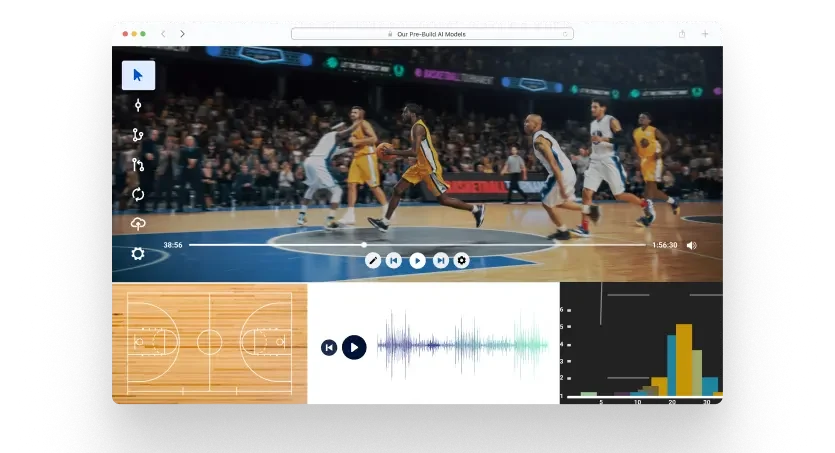835x453 pixels.
Task: Click the audio waveform visualization
Action: coord(462,345)
